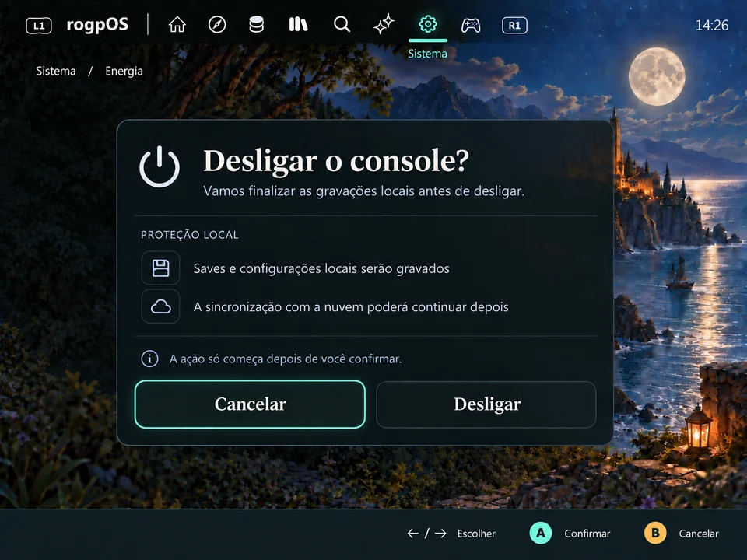The width and height of the screenshot is (747, 560).
Task: Open the sparkles highlights icon
Action: [384, 24]
